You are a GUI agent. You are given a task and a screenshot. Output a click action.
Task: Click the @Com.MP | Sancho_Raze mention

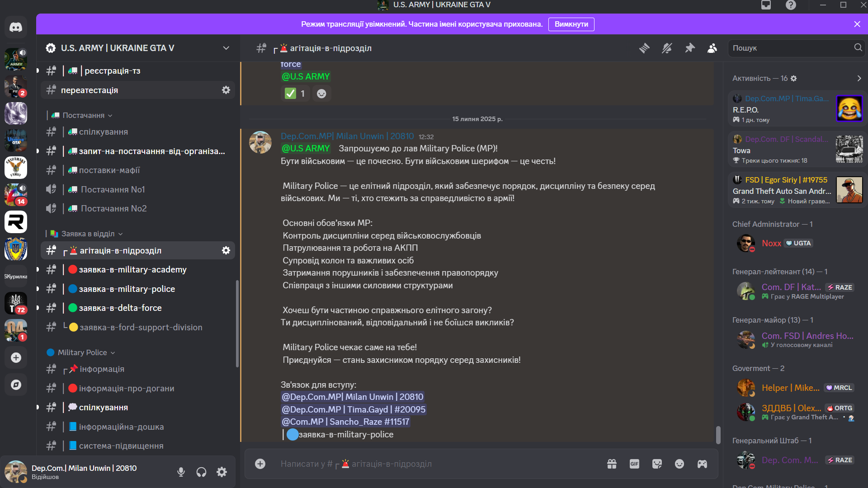[x=345, y=422]
